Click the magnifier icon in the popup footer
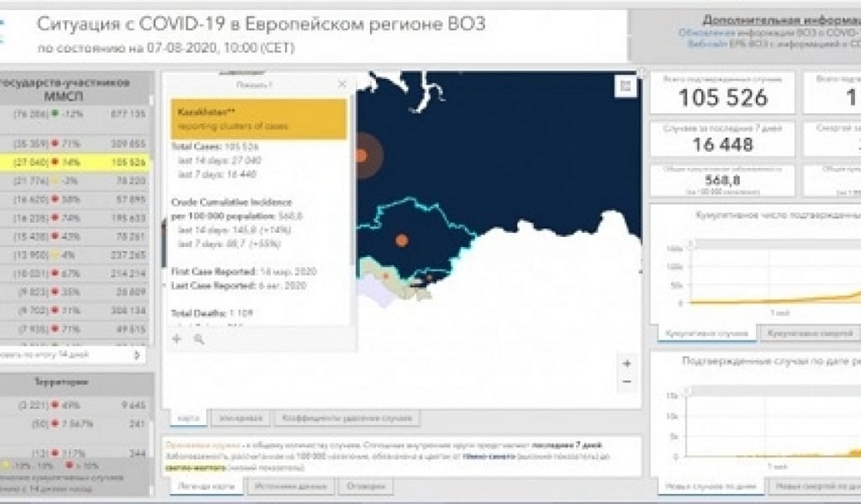 [198, 339]
